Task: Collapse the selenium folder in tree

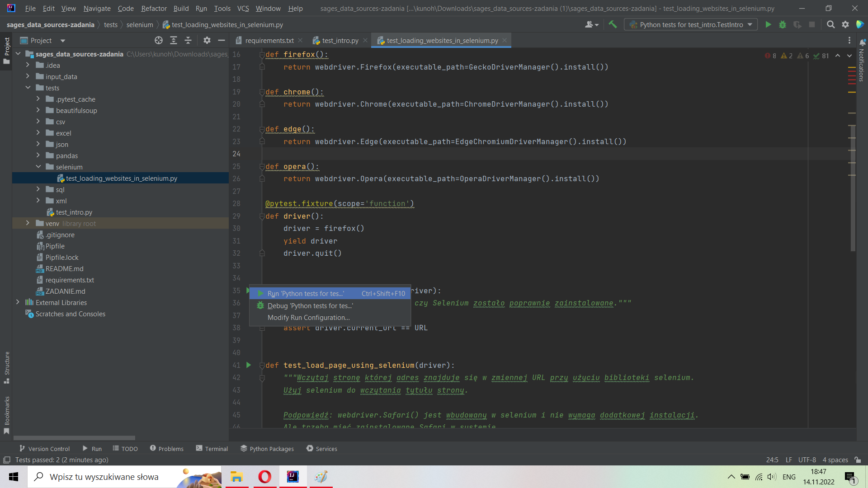Action: (38, 167)
